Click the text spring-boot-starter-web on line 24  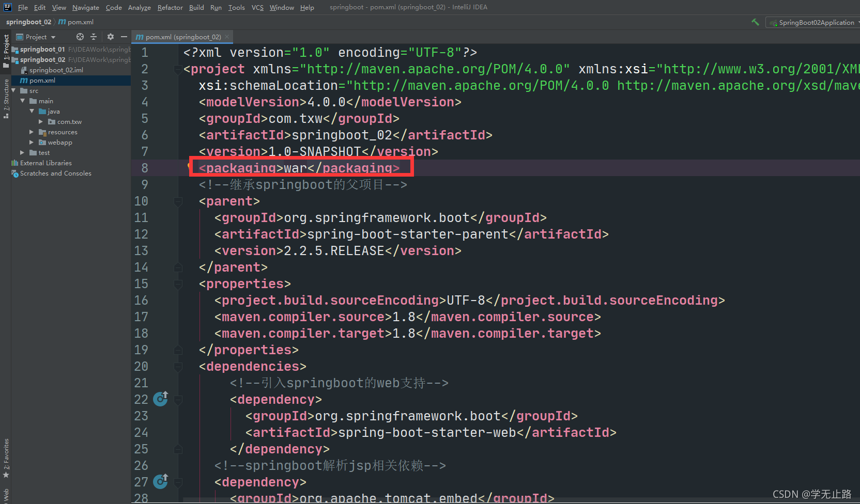pos(427,432)
